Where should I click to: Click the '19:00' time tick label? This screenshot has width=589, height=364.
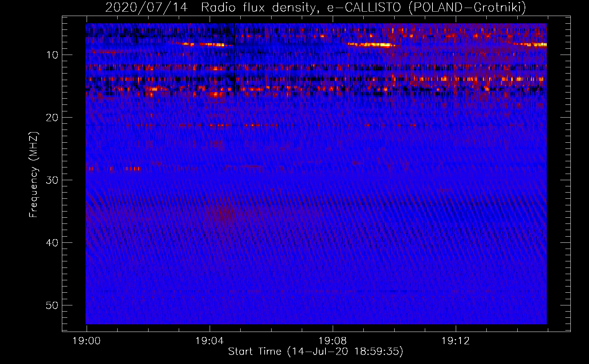point(86,341)
